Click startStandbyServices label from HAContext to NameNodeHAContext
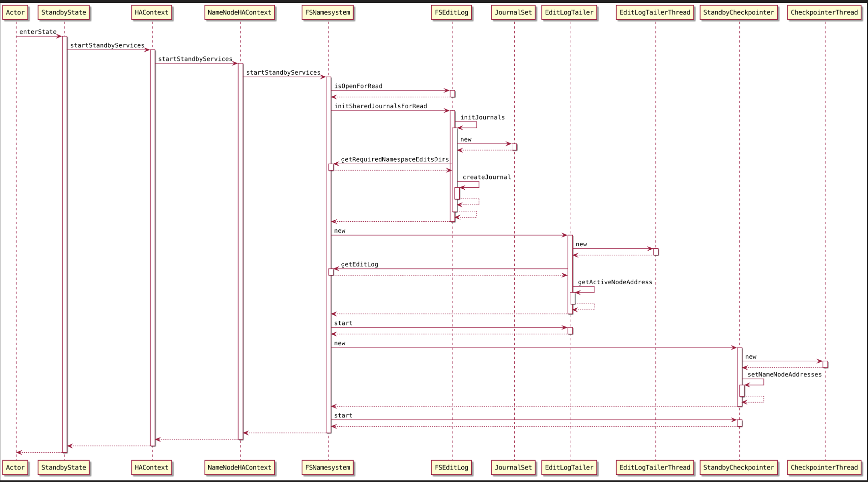The height and width of the screenshot is (482, 868). click(x=195, y=59)
